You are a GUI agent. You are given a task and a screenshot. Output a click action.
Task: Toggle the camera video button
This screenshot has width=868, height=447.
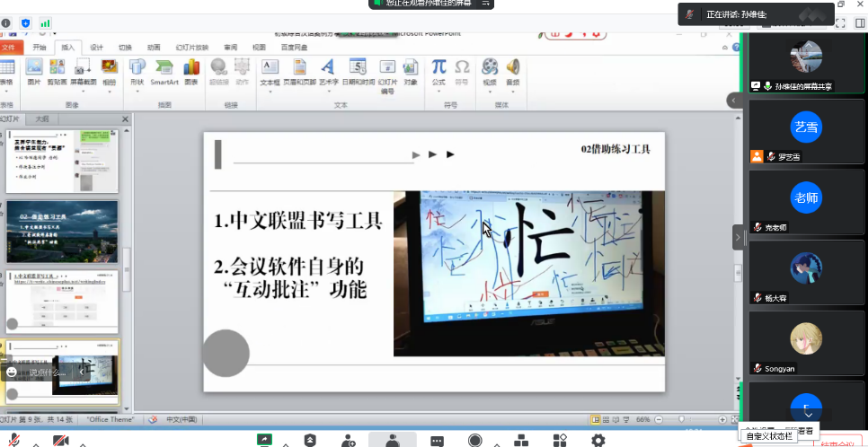click(x=61, y=440)
